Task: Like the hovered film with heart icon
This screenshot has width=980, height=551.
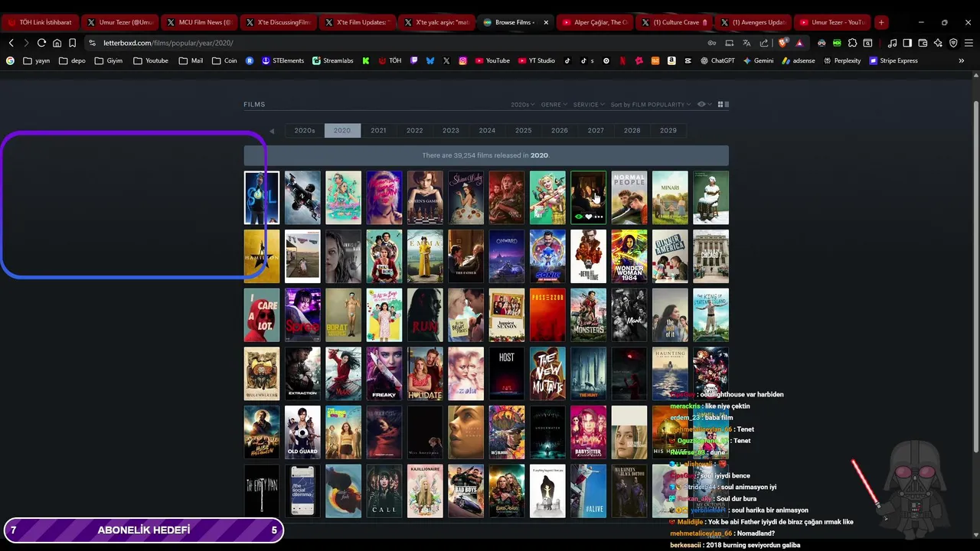Action: [x=589, y=217]
